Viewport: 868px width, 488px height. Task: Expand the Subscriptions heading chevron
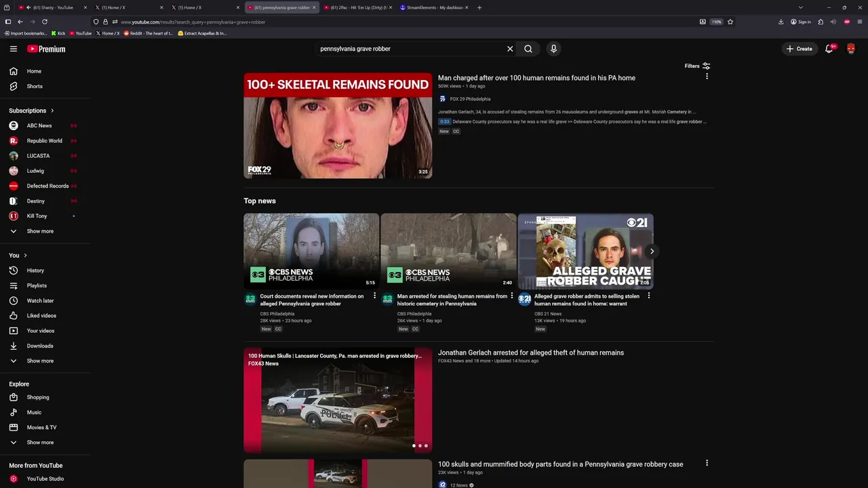point(52,110)
